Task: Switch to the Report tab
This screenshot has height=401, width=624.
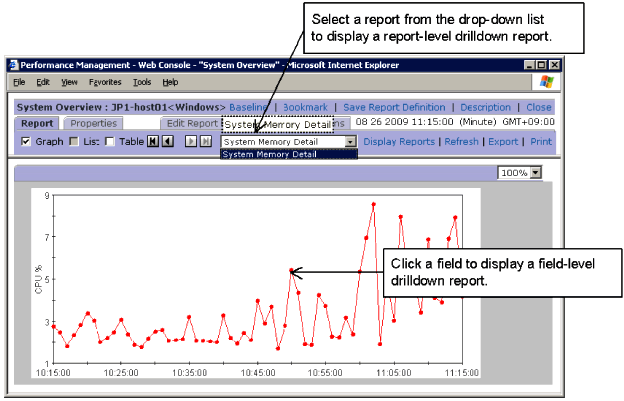Action: point(37,123)
